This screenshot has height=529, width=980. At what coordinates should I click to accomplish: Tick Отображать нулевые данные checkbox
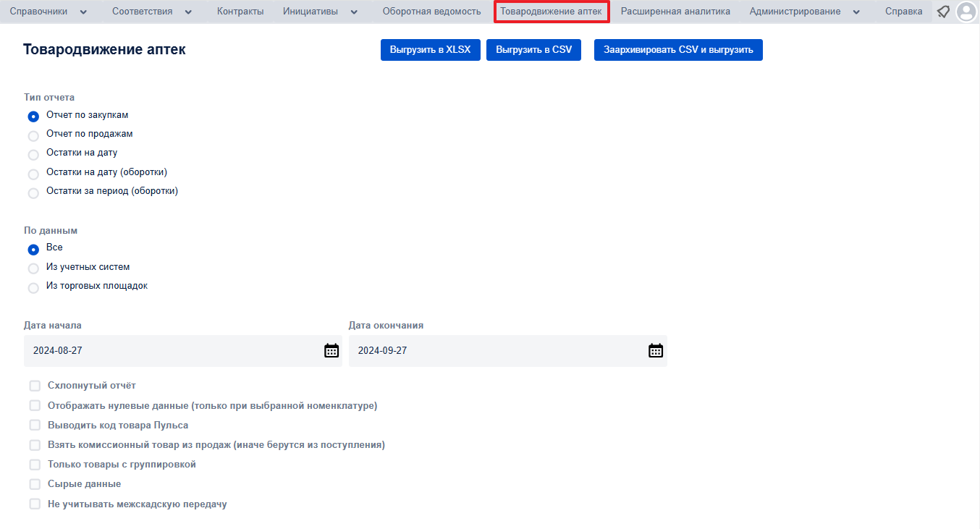(35, 405)
